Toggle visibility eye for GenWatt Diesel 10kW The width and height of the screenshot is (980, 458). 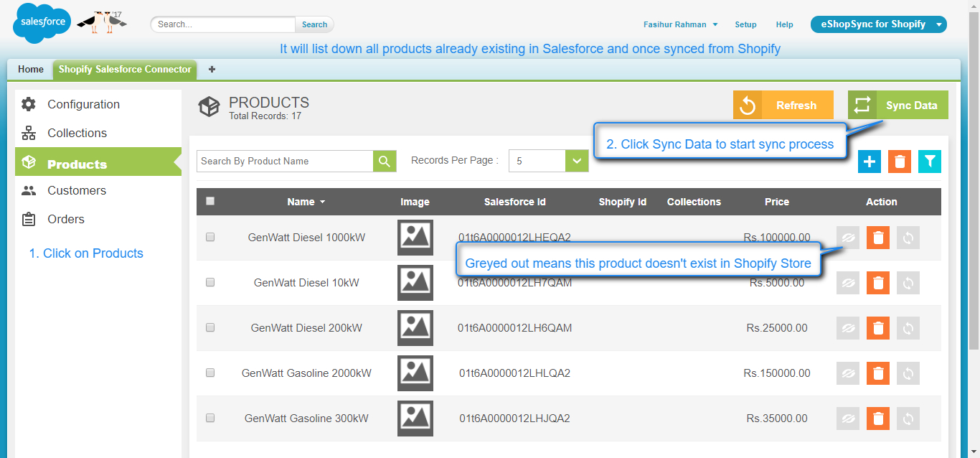[x=848, y=283]
